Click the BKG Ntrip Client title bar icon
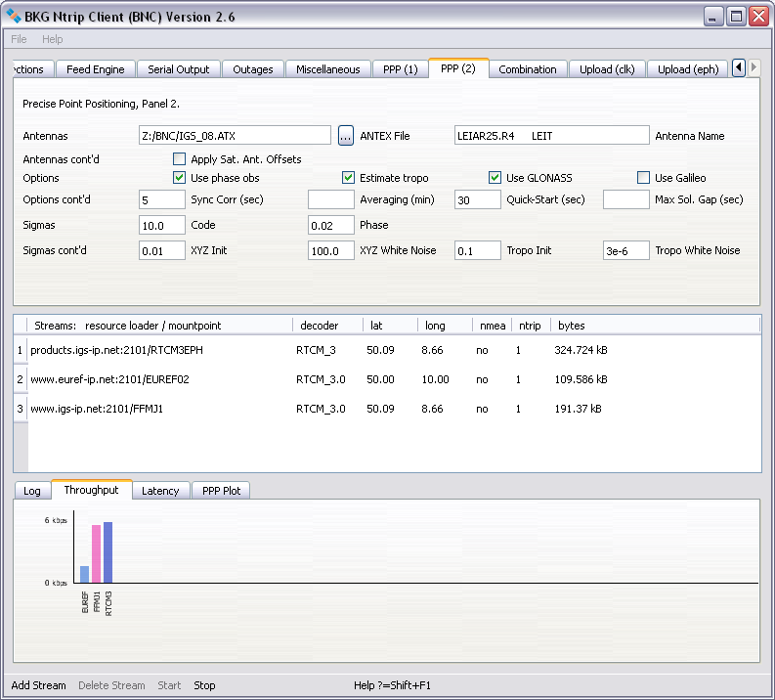The image size is (775, 700). click(15, 16)
